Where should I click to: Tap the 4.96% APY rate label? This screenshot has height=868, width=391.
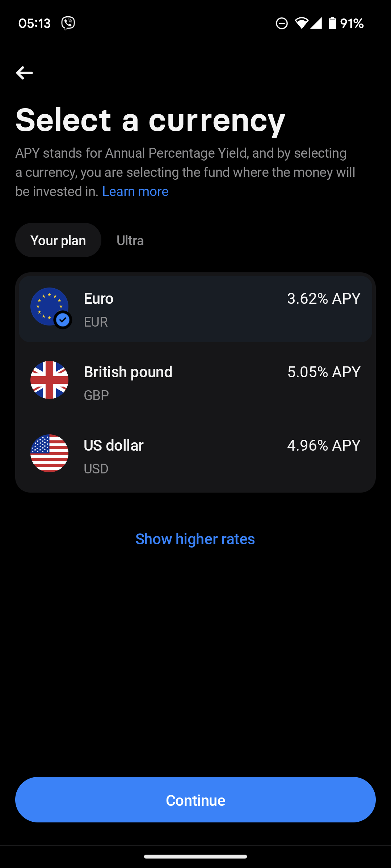324,446
